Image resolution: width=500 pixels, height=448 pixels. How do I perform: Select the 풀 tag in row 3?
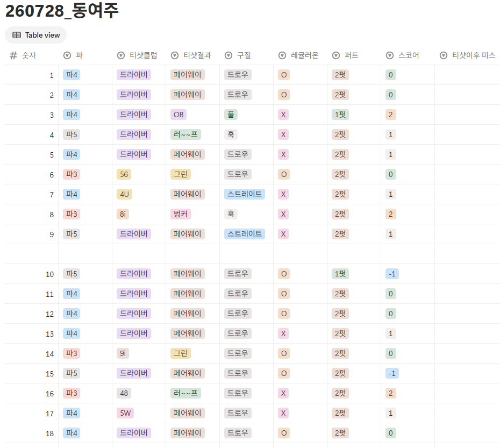click(231, 115)
